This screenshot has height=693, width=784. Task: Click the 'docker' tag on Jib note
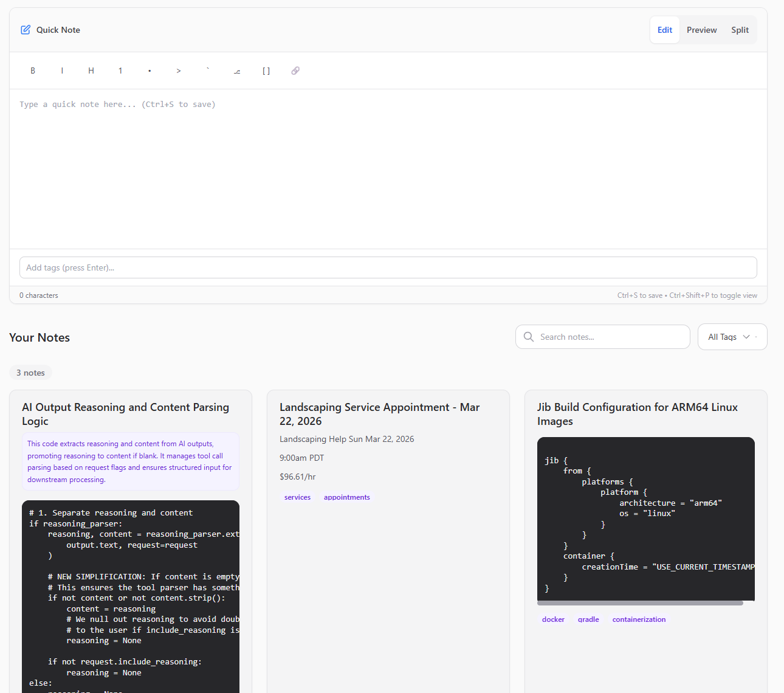pyautogui.click(x=553, y=619)
